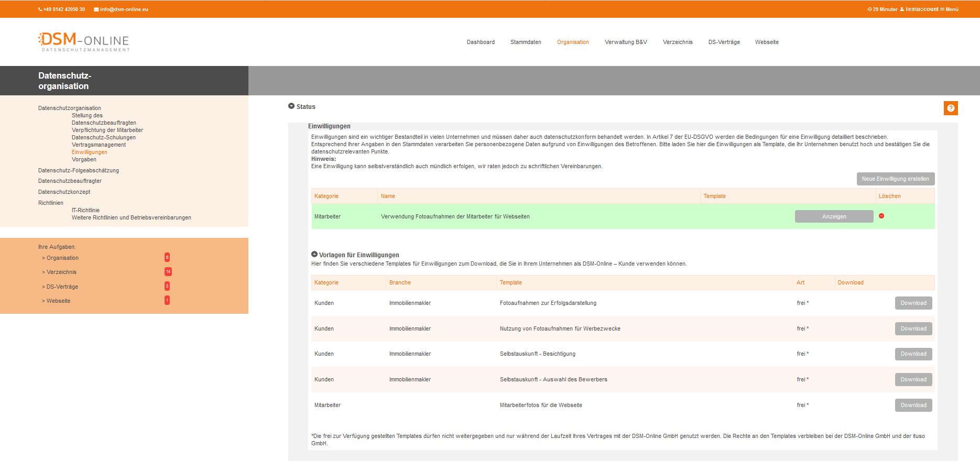Open the Menü in the top bar
The height and width of the screenshot is (472, 980).
pyautogui.click(x=949, y=9)
